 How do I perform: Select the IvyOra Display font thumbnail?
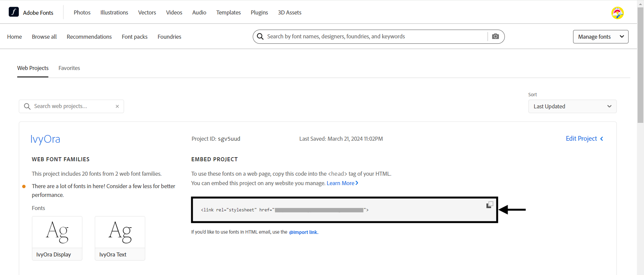click(57, 238)
